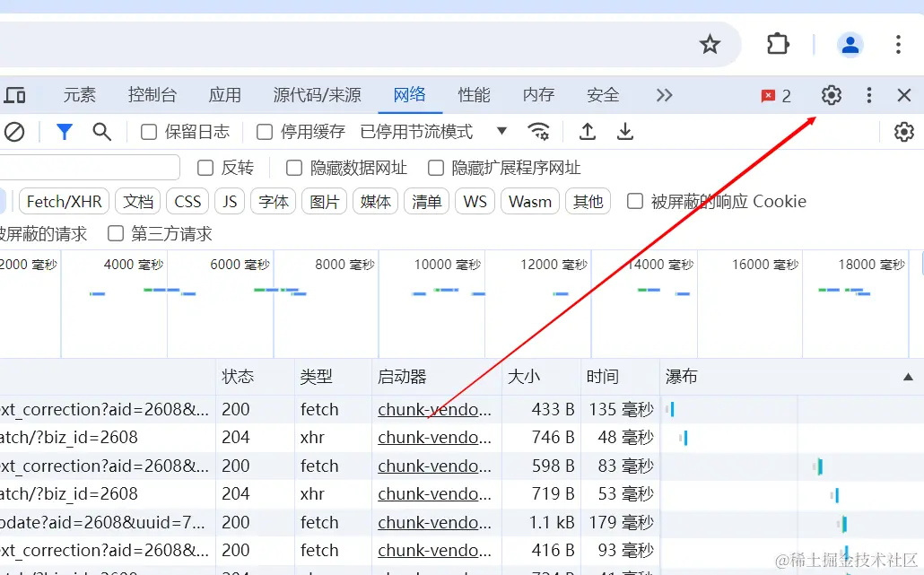Viewport: 924px width, 575px height.
Task: Click the 12000 毫秒 timeline marker
Action: (554, 265)
